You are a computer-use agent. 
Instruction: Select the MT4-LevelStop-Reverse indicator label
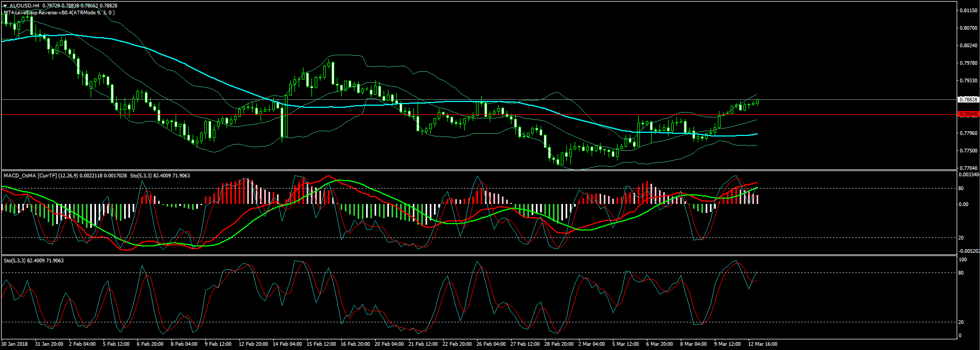58,12
